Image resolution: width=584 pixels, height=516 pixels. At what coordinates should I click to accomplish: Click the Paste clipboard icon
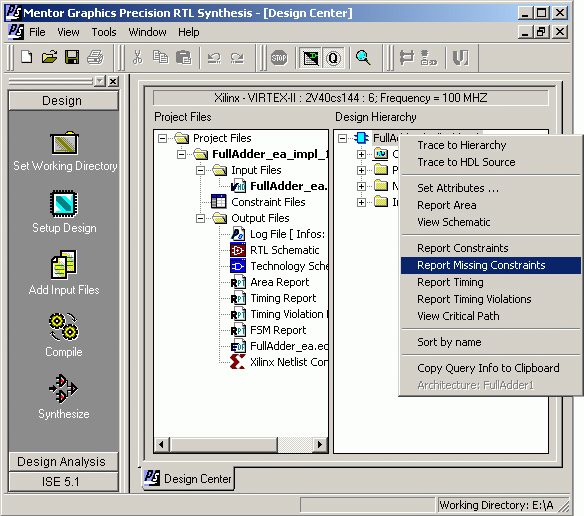[184, 57]
